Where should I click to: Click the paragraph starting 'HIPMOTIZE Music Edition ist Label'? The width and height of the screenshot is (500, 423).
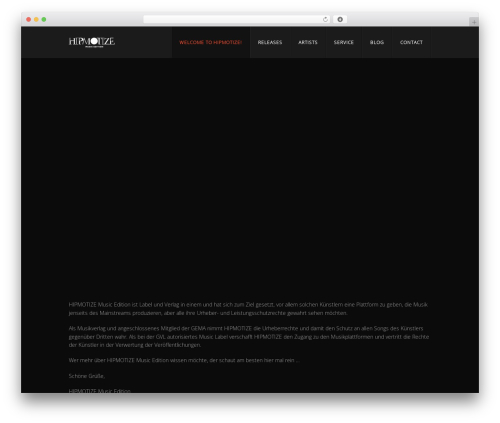[248, 309]
